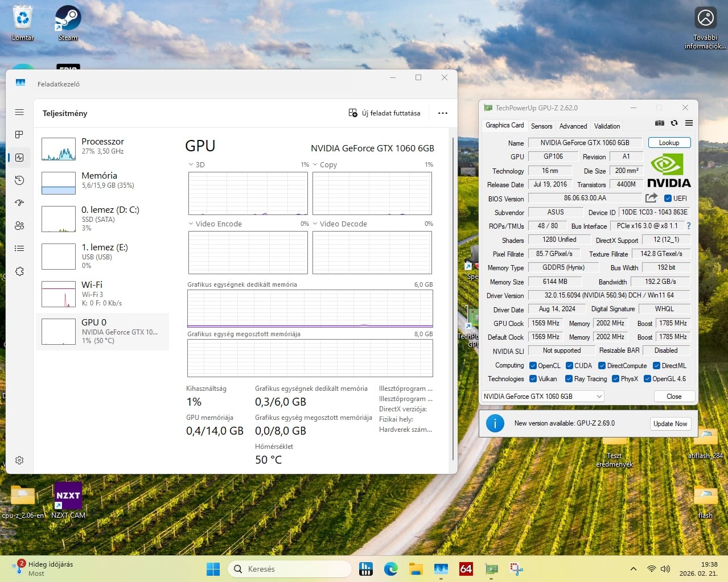The image size is (728, 582).
Task: Click Close button in GPU-Z
Action: click(674, 396)
